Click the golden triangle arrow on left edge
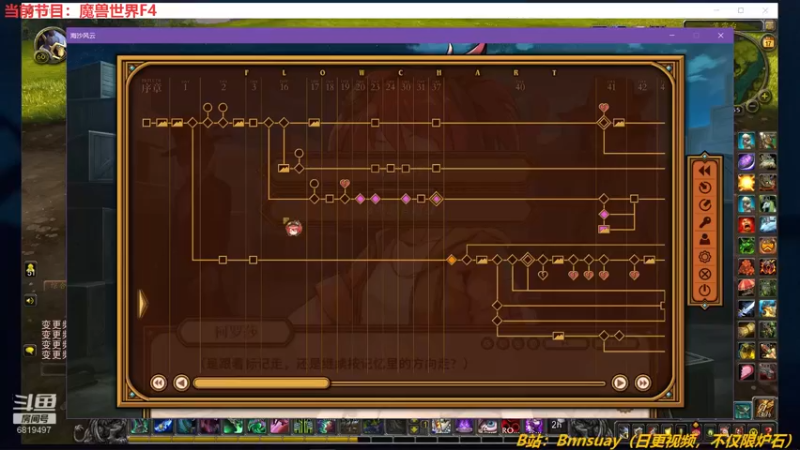Screen dimensions: 800x450 (143, 304)
